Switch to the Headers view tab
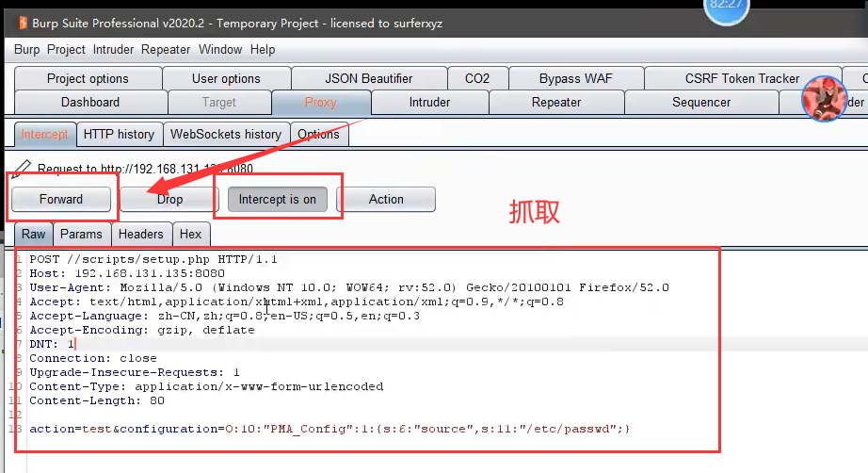The height and width of the screenshot is (473, 868). pyautogui.click(x=140, y=235)
